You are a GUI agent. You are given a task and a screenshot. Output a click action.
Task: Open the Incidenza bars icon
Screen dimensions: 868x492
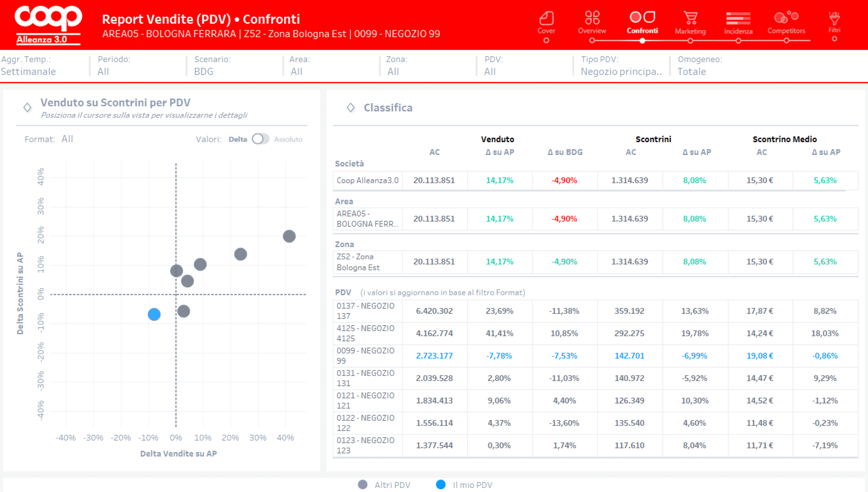[x=738, y=18]
